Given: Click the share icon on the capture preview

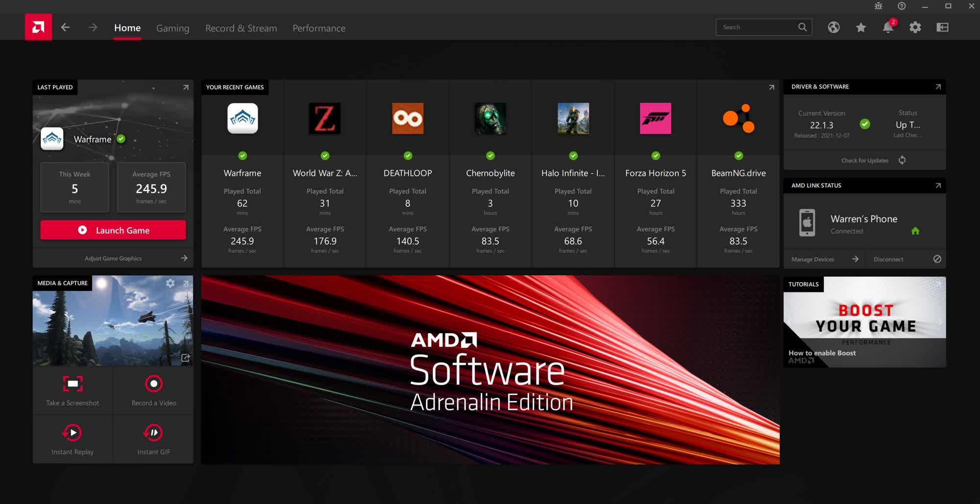Looking at the screenshot, I should click(x=185, y=358).
